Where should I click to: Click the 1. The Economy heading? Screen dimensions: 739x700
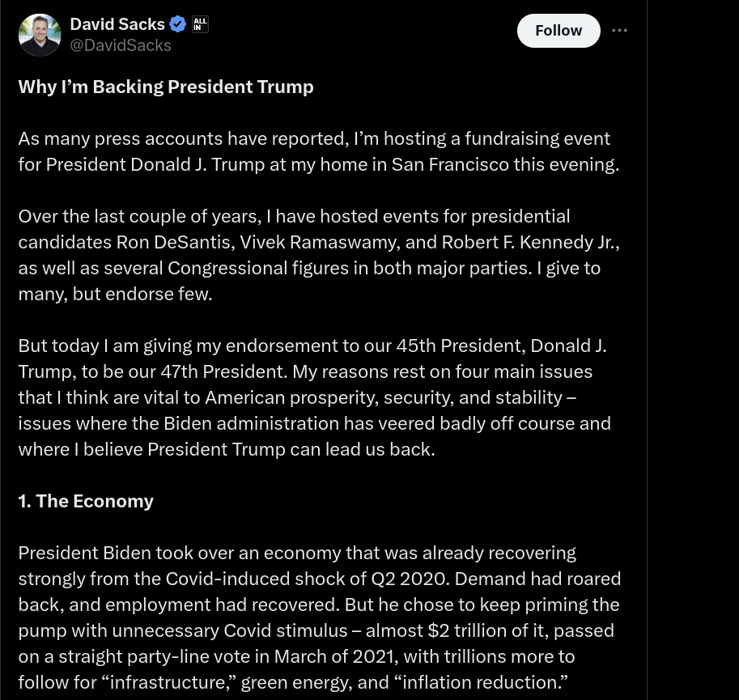click(86, 501)
